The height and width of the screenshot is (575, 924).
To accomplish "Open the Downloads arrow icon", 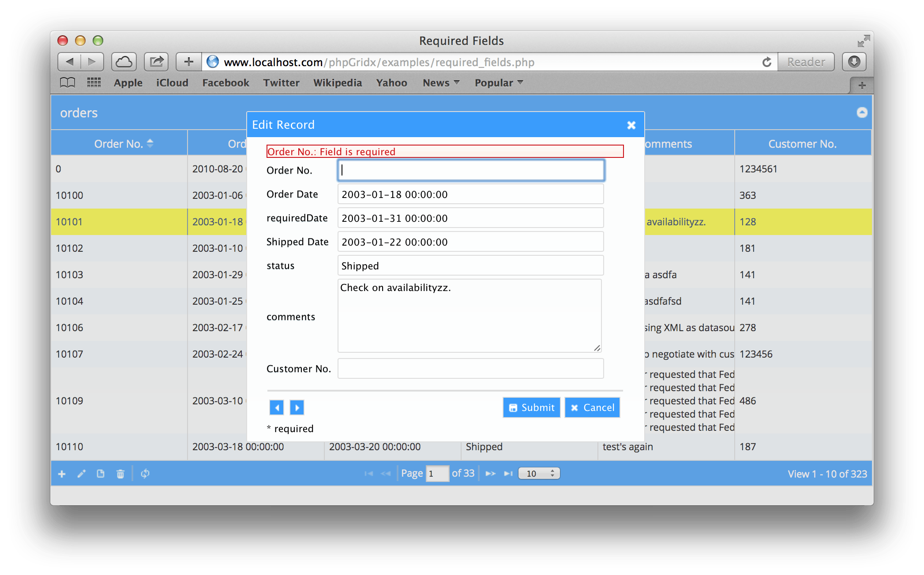I will (x=854, y=62).
